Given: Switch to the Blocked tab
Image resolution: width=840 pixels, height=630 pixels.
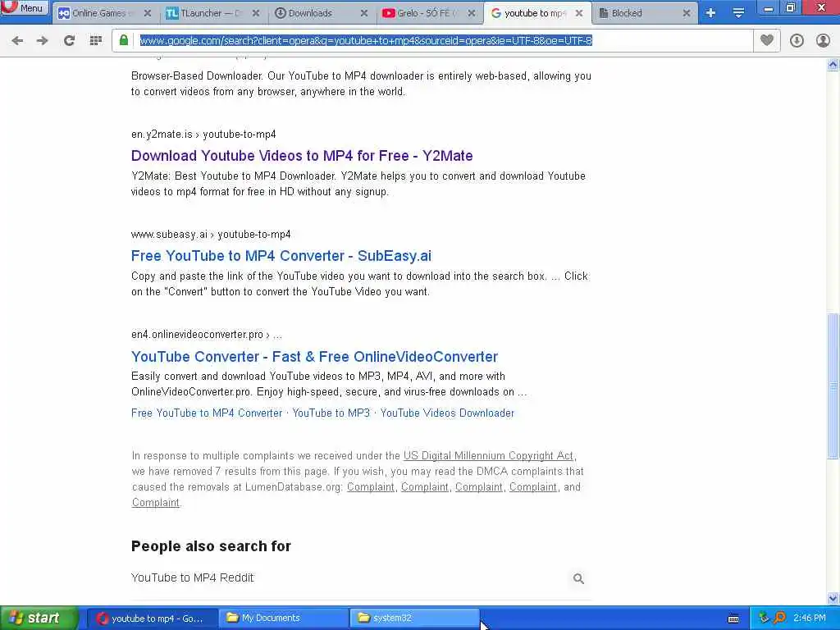Looking at the screenshot, I should [x=637, y=13].
